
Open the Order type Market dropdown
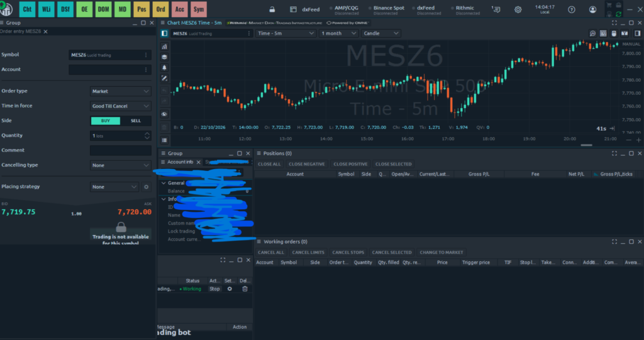[x=120, y=91]
